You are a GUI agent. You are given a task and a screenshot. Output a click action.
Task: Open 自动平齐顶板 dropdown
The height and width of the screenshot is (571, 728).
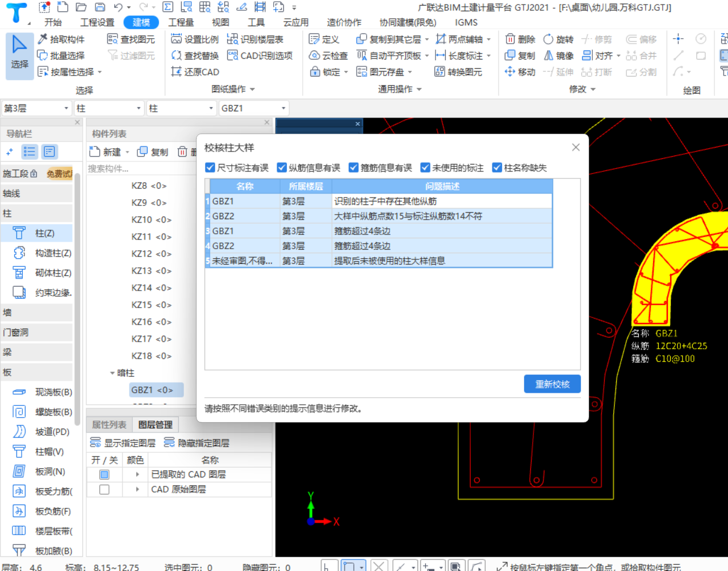tap(427, 56)
